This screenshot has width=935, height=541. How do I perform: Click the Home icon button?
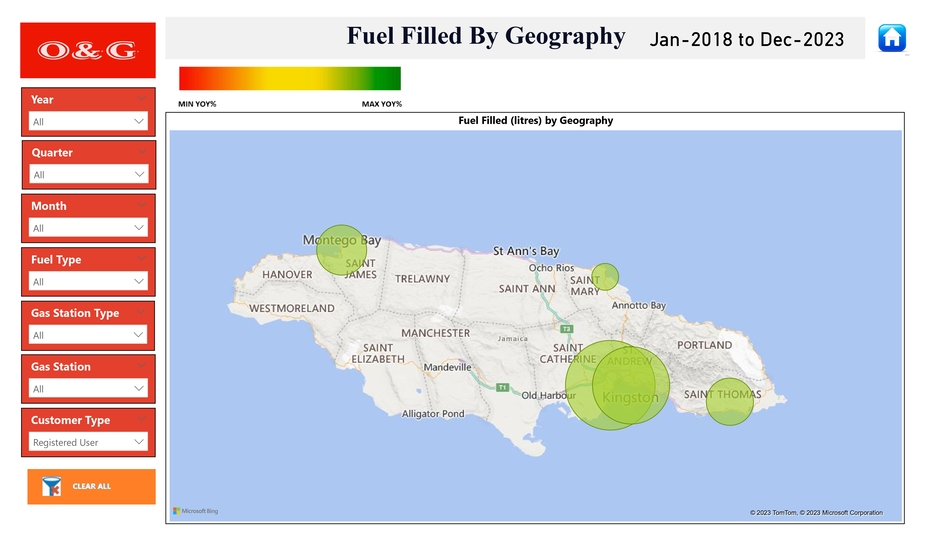point(891,38)
